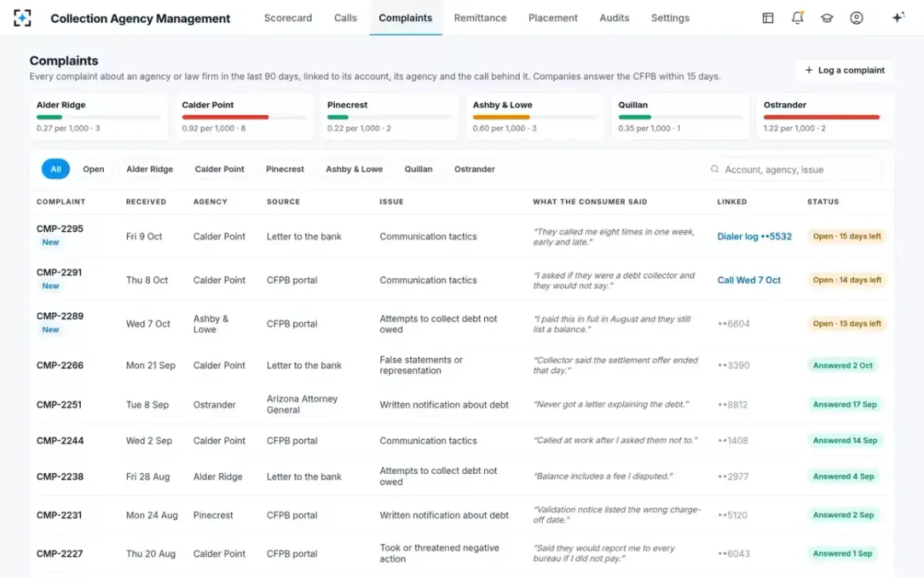Open complaint CMP-2251

point(59,405)
